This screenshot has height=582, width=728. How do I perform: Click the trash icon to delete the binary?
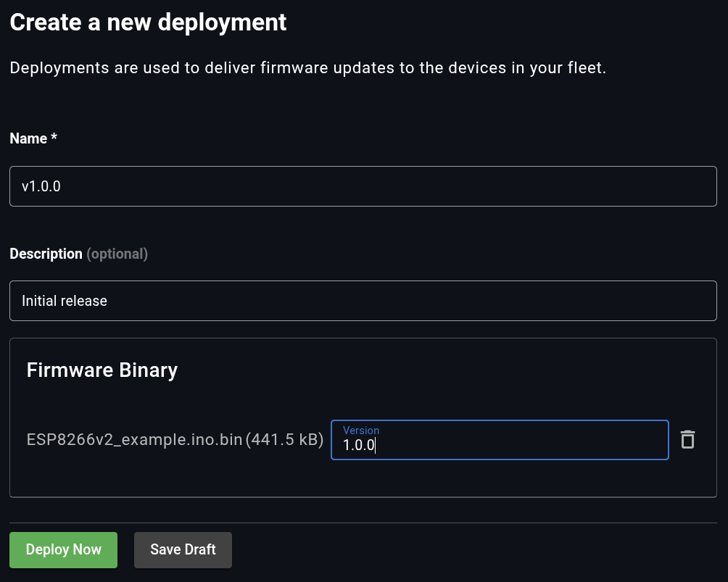687,439
